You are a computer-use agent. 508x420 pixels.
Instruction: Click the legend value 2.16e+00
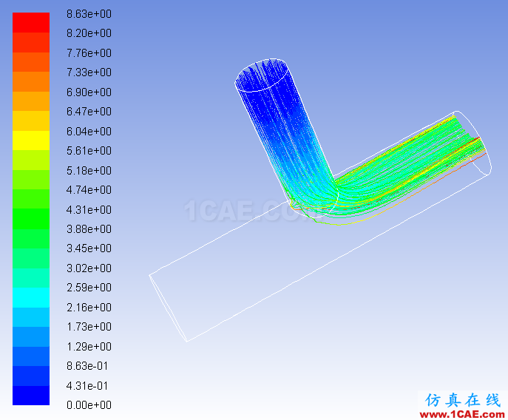89,307
